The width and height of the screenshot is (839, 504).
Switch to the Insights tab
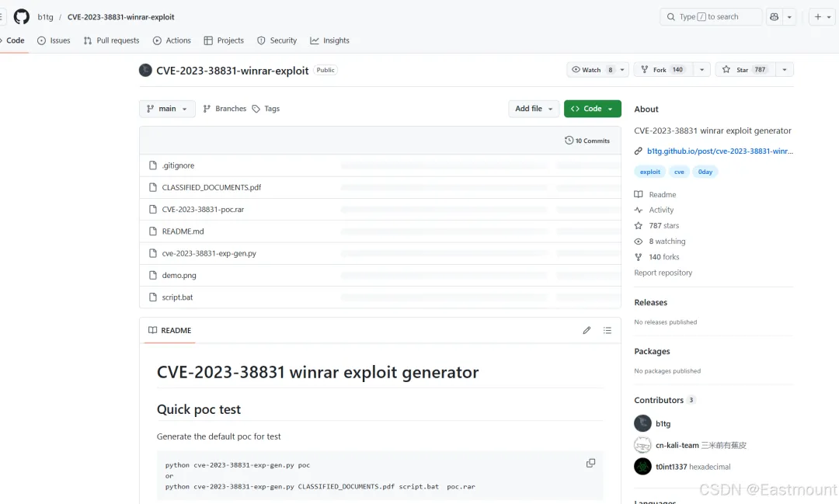tap(329, 40)
